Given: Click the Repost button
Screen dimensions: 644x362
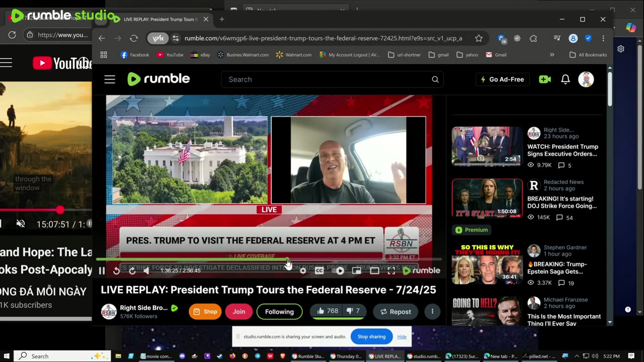Looking at the screenshot, I should click(x=395, y=312).
